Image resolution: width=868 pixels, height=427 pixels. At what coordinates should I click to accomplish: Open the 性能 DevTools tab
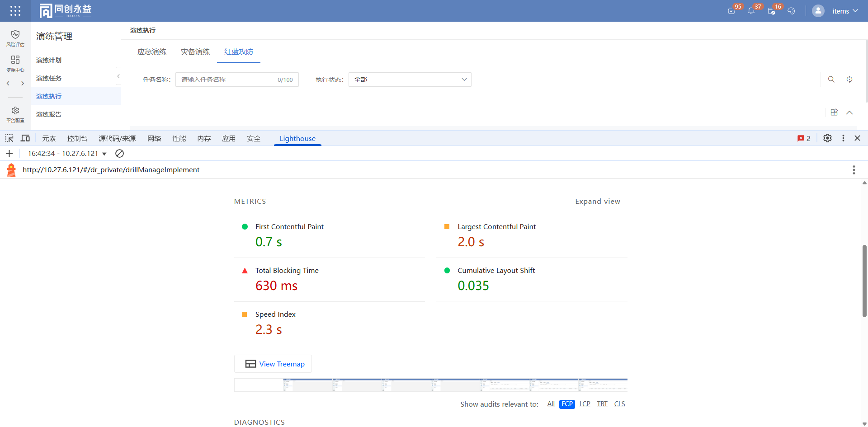coord(179,139)
